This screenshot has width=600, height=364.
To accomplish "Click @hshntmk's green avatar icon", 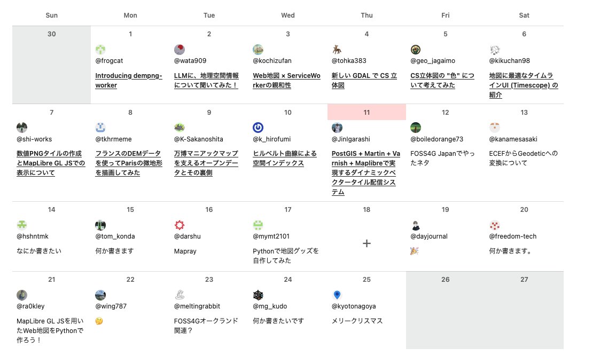I will pos(22,225).
